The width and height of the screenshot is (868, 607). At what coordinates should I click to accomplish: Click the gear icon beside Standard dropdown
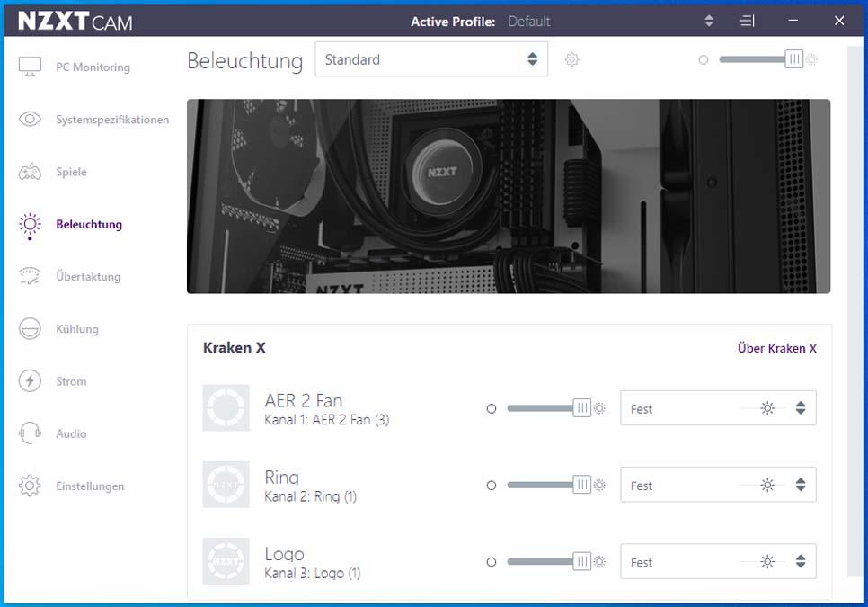pyautogui.click(x=571, y=60)
